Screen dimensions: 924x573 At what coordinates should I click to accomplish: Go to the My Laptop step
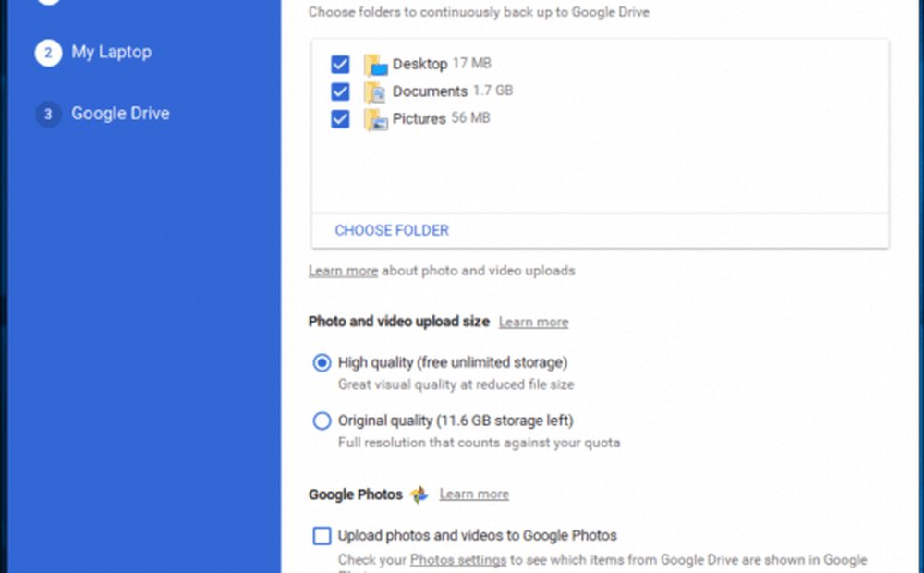(112, 52)
